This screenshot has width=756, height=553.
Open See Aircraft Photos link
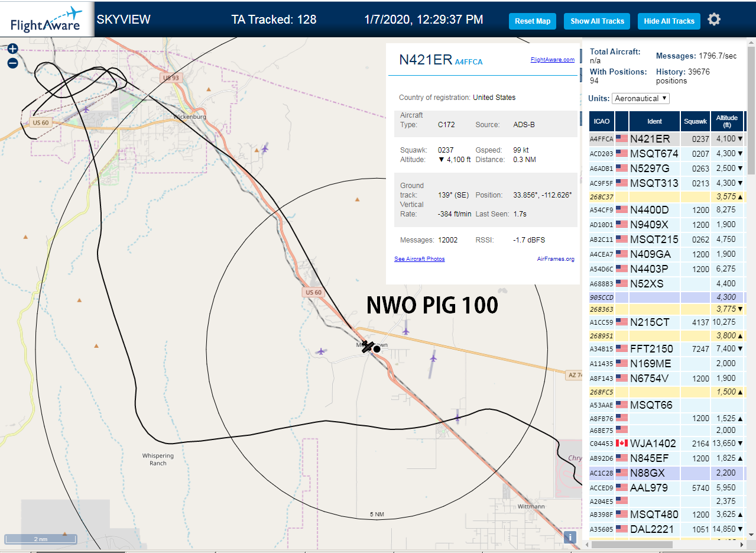click(x=420, y=259)
